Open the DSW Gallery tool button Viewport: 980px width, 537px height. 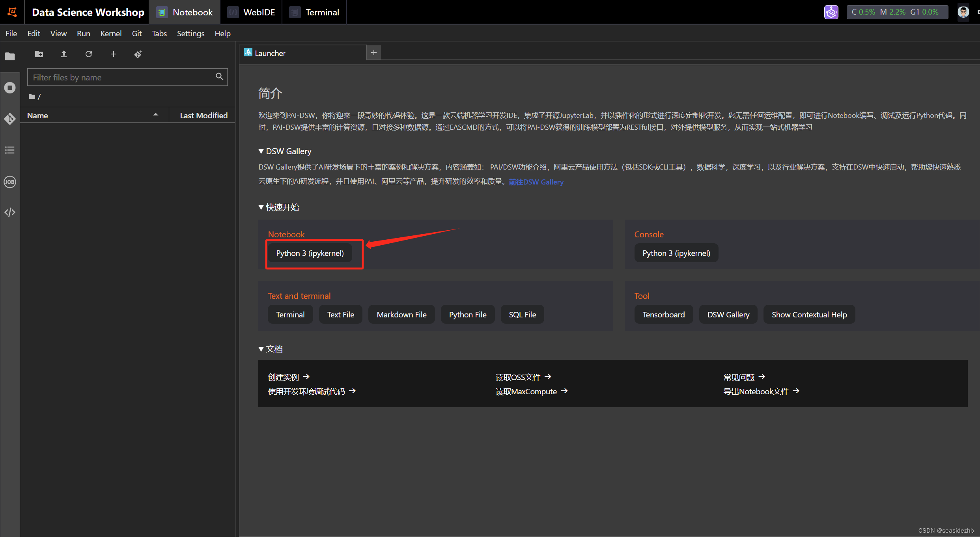728,315
